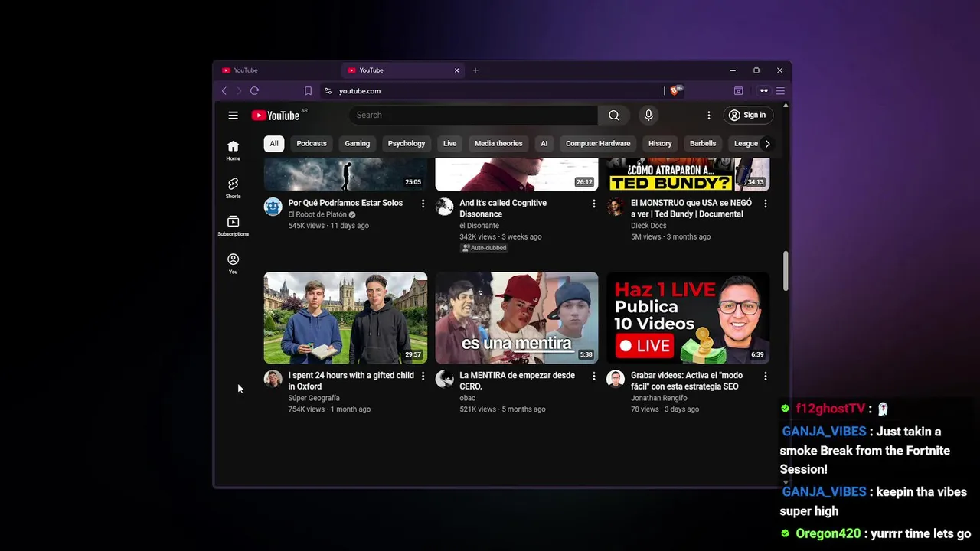
Task: Select the Barbells filter chip
Action: [x=703, y=144]
